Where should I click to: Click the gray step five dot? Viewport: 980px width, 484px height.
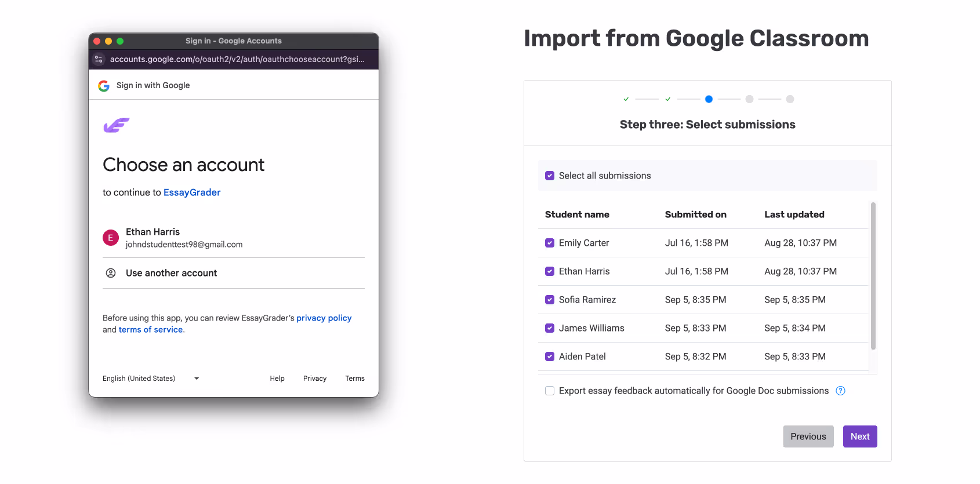[790, 99]
